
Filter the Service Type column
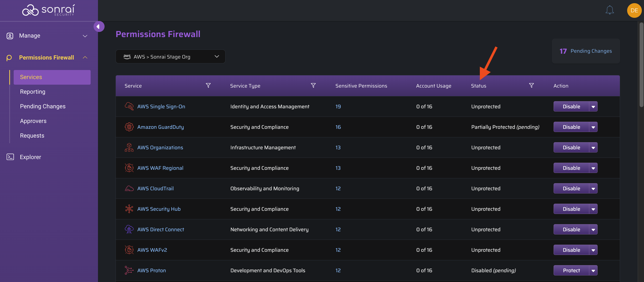[313, 86]
